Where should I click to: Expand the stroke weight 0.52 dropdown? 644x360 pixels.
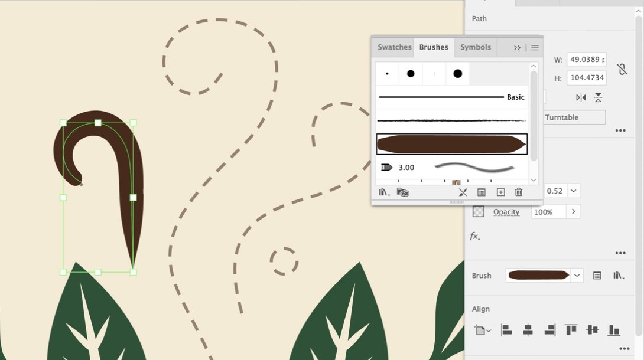(573, 191)
